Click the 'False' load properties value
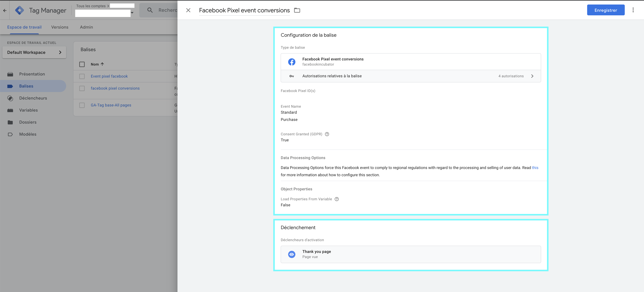 (285, 205)
